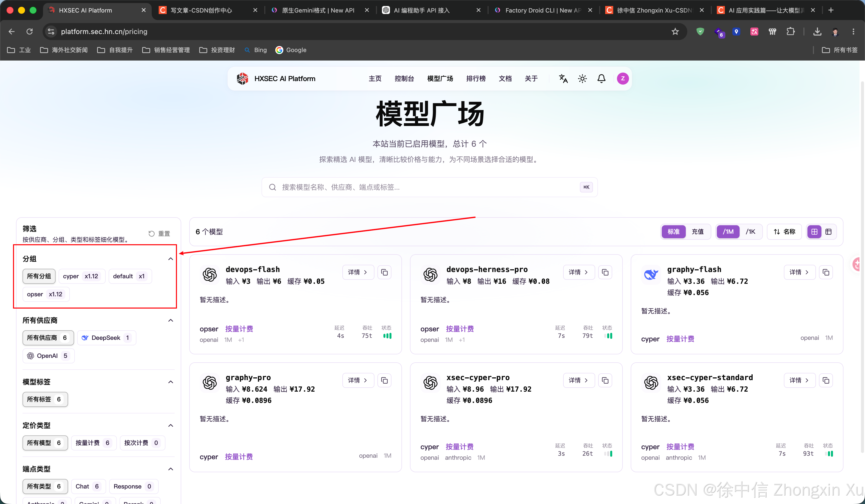The height and width of the screenshot is (504, 865).
Task: Copy the devops-herness-pro model name
Action: coord(605,273)
